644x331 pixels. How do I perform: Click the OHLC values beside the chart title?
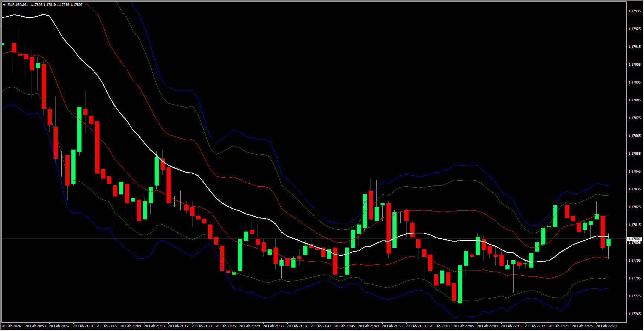click(x=56, y=5)
